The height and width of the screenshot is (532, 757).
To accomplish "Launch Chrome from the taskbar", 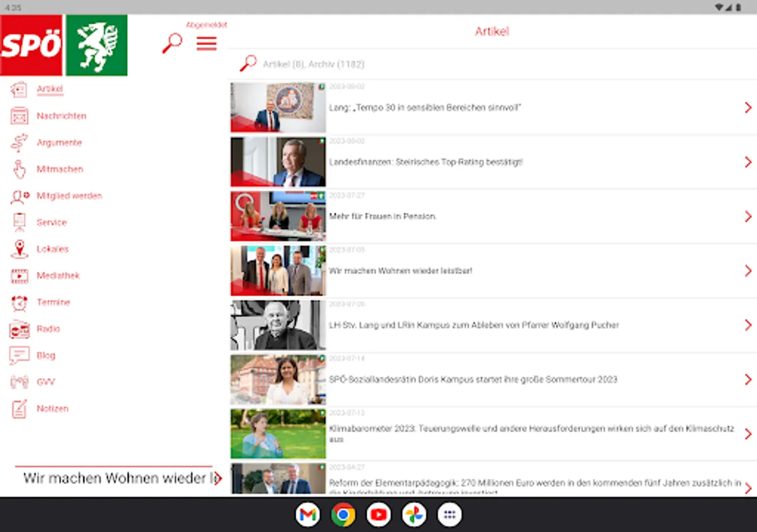I will pyautogui.click(x=343, y=515).
